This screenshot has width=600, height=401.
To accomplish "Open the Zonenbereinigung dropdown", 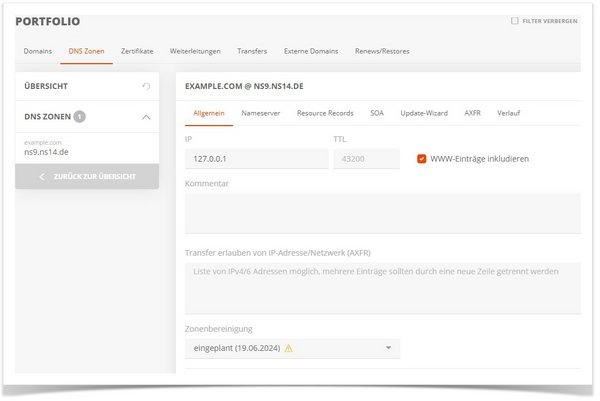I will pos(292,348).
